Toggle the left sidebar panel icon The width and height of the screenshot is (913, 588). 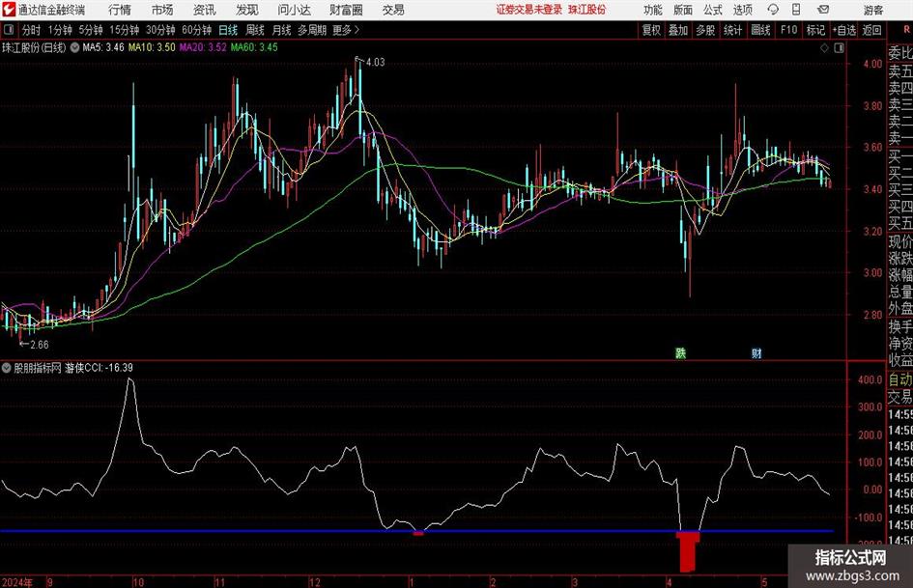(9, 29)
